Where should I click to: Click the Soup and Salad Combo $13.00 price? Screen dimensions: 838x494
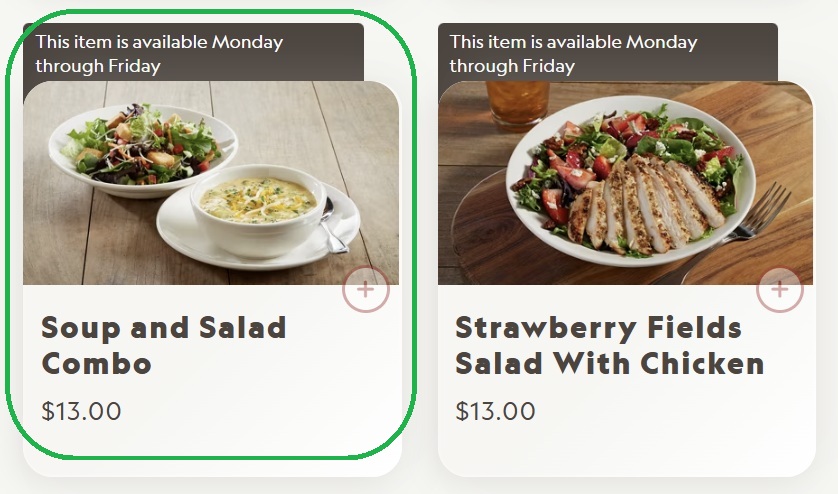[81, 411]
